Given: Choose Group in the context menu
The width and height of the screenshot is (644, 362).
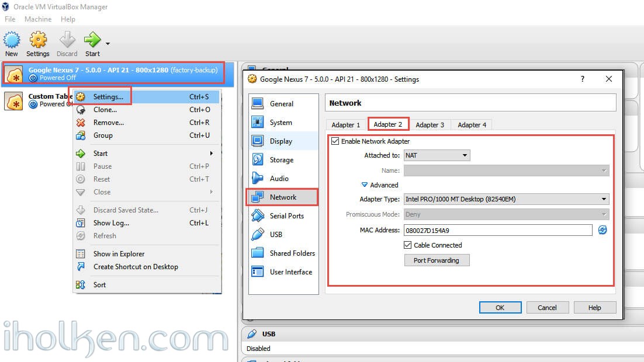Looking at the screenshot, I should 147,135.
